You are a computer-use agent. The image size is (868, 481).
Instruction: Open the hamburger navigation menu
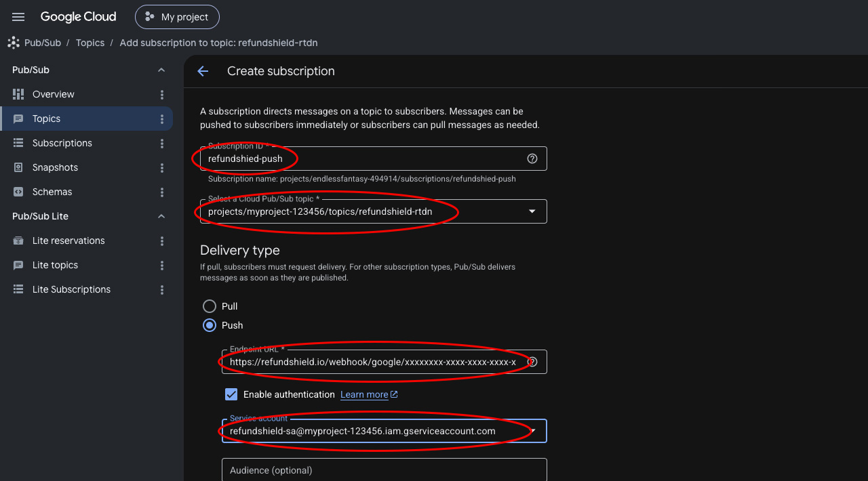pos(18,17)
